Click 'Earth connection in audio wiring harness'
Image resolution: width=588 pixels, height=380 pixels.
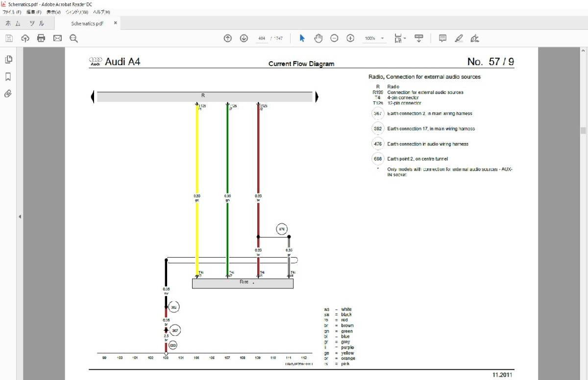pyautogui.click(x=428, y=144)
